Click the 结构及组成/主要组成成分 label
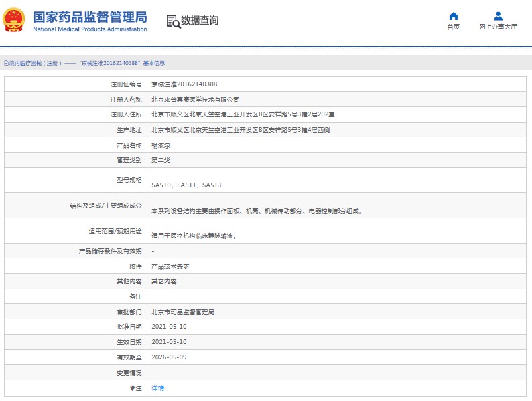The height and width of the screenshot is (401, 532). 106,206
